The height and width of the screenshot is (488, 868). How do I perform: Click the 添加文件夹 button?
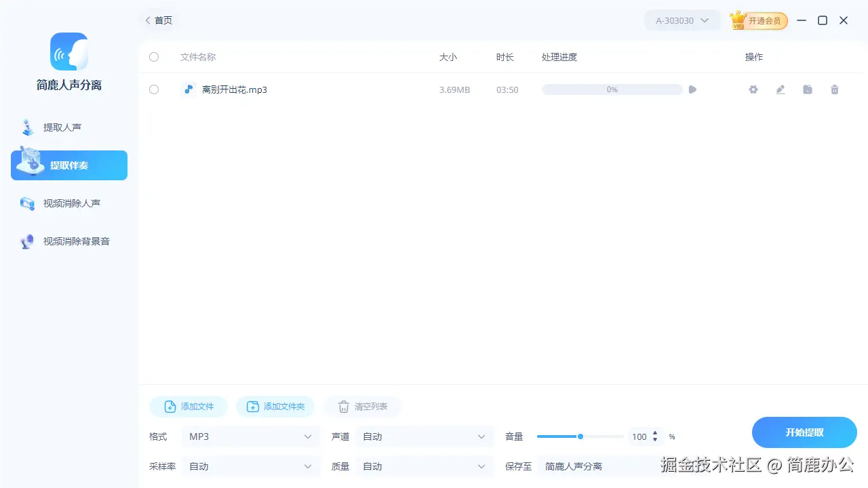pos(275,407)
